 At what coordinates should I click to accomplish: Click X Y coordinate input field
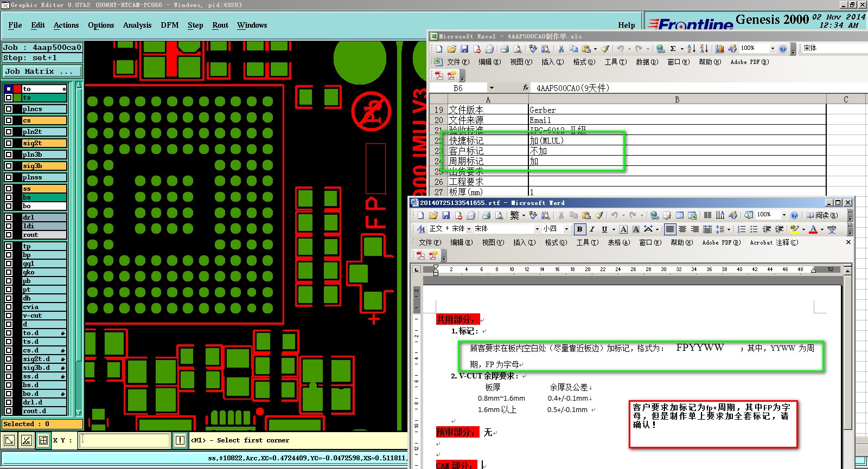(x=125, y=440)
